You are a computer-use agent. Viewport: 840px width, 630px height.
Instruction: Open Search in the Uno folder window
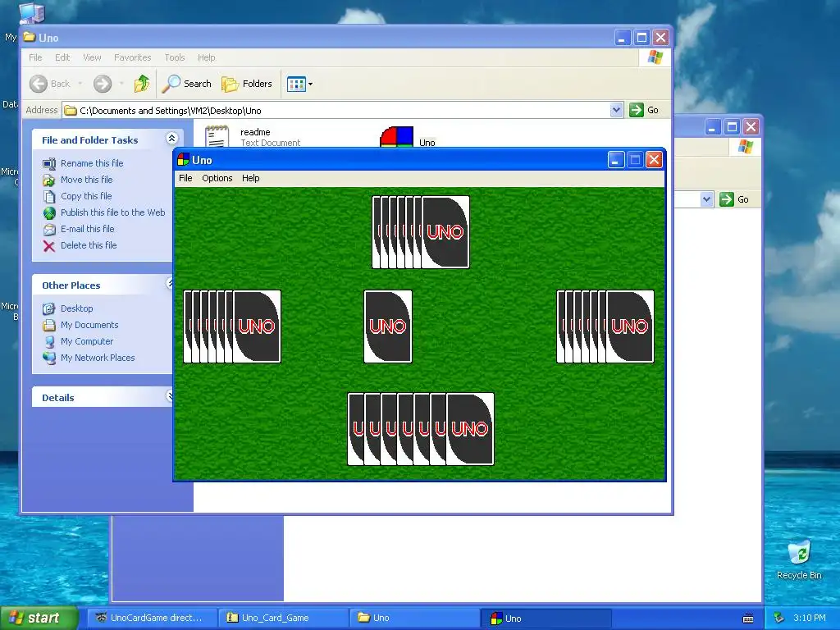tap(187, 84)
